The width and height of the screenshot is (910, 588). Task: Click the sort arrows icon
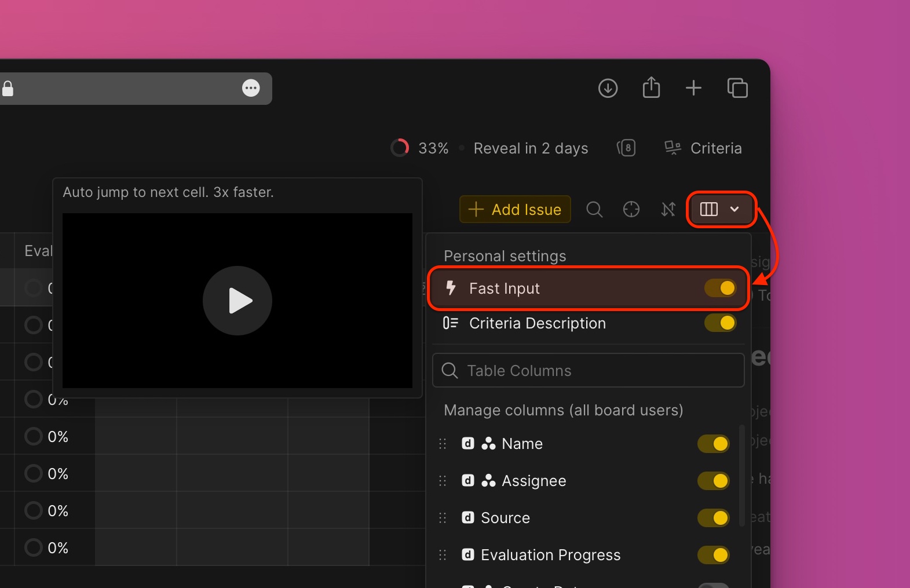668,209
